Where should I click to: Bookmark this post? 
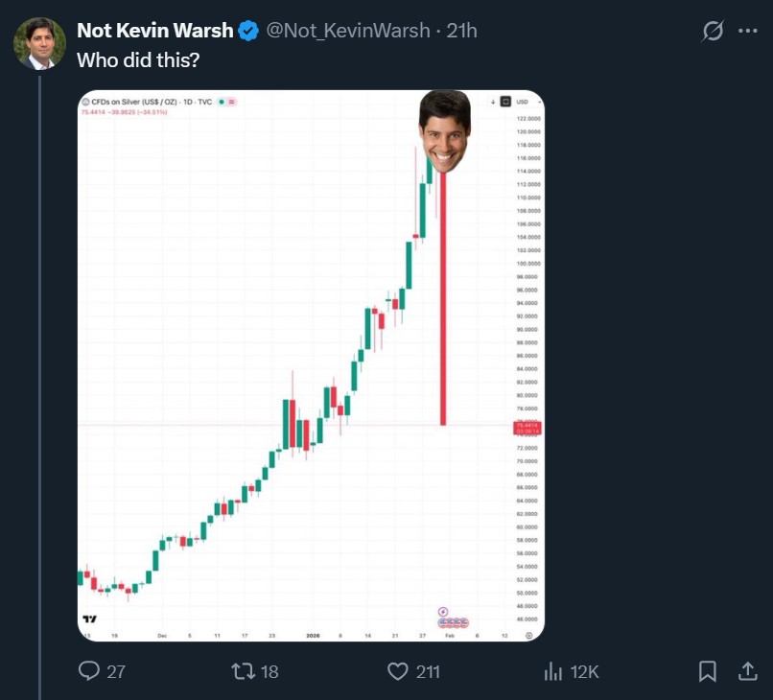click(708, 671)
